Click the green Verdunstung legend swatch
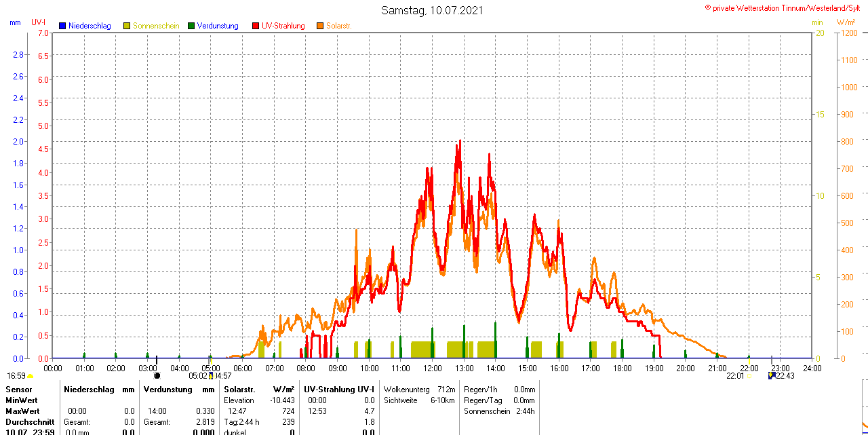This screenshot has height=435, width=868. click(191, 26)
